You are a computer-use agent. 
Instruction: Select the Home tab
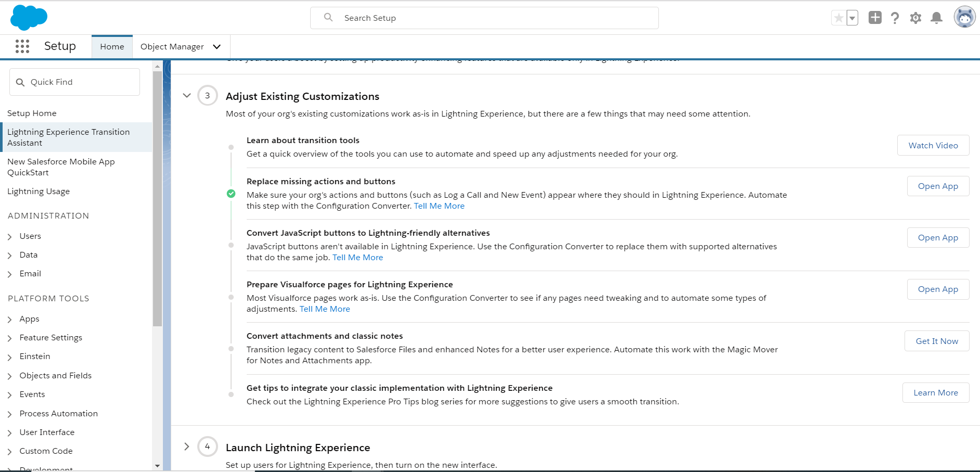[112, 46]
